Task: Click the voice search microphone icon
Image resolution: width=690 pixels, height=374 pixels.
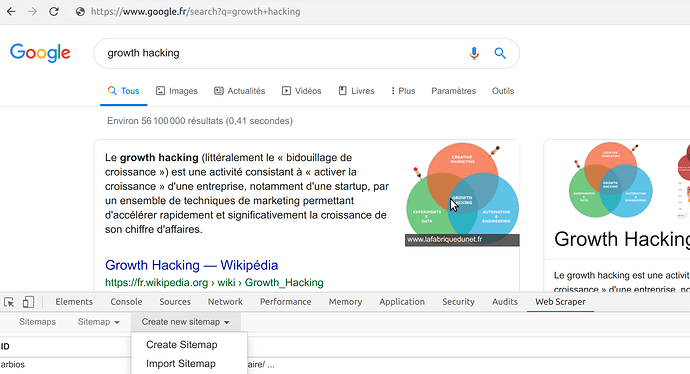Action: click(x=474, y=53)
